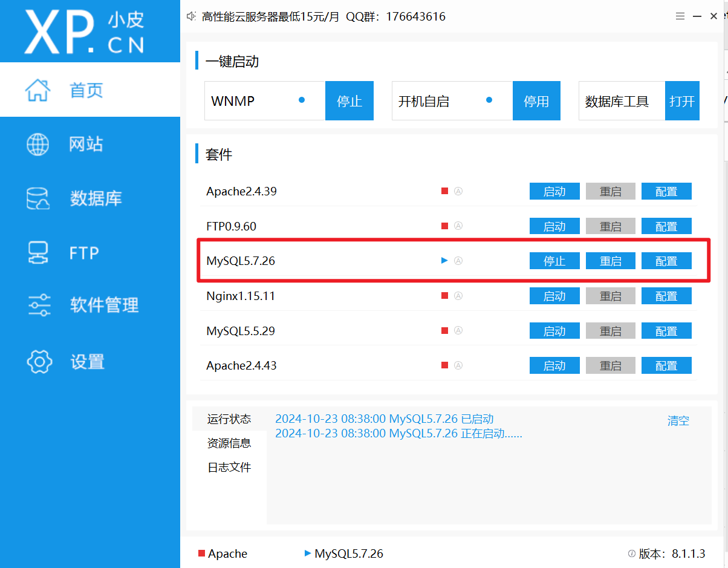Click the speaker announcement icon
The width and height of the screenshot is (728, 568).
192,16
